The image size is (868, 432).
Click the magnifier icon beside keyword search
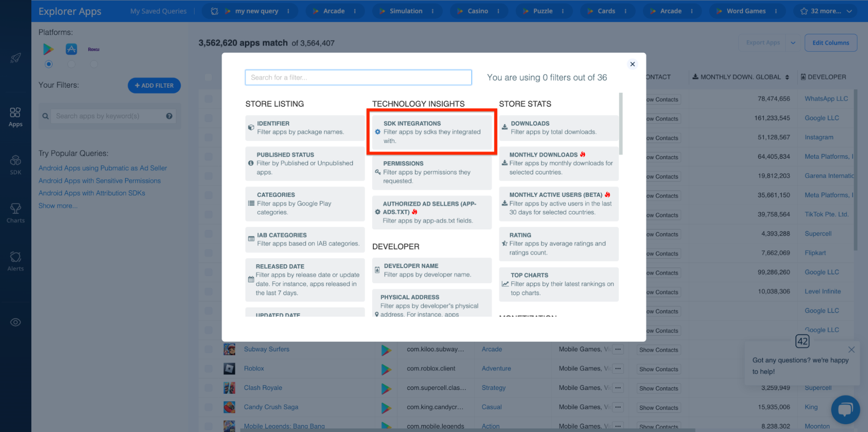[x=45, y=116]
